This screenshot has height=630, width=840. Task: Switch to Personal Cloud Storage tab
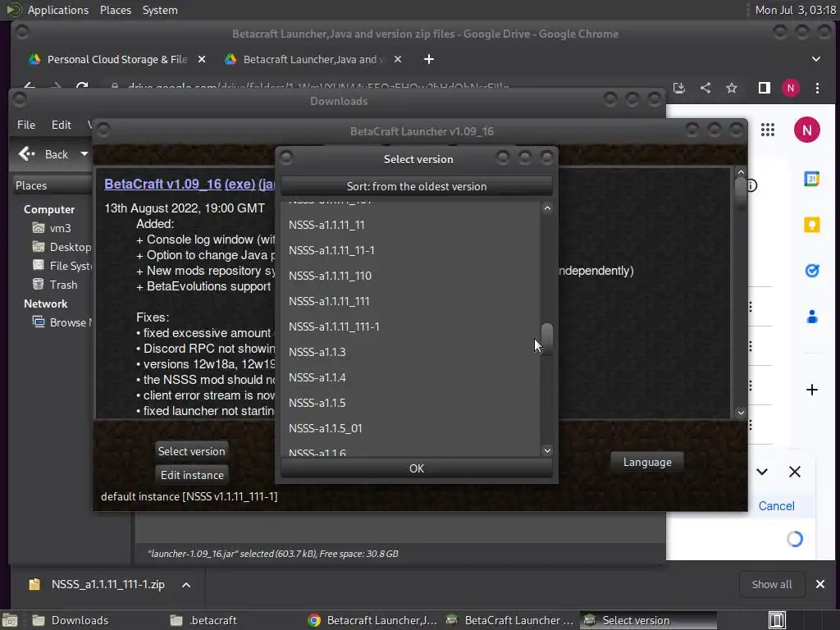coord(107,59)
